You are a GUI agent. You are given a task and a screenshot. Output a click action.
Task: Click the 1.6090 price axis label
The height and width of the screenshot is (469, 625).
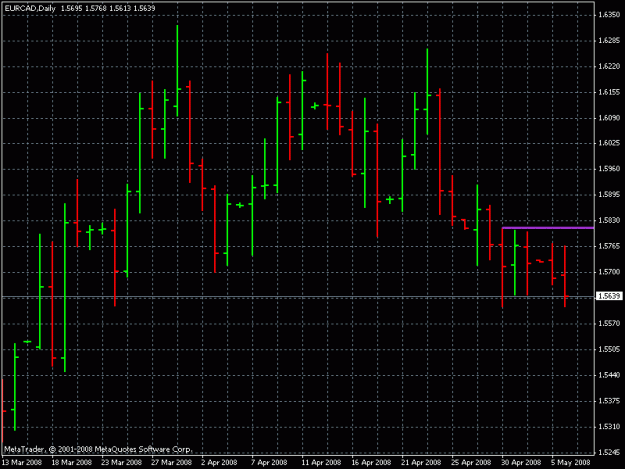[x=609, y=118]
